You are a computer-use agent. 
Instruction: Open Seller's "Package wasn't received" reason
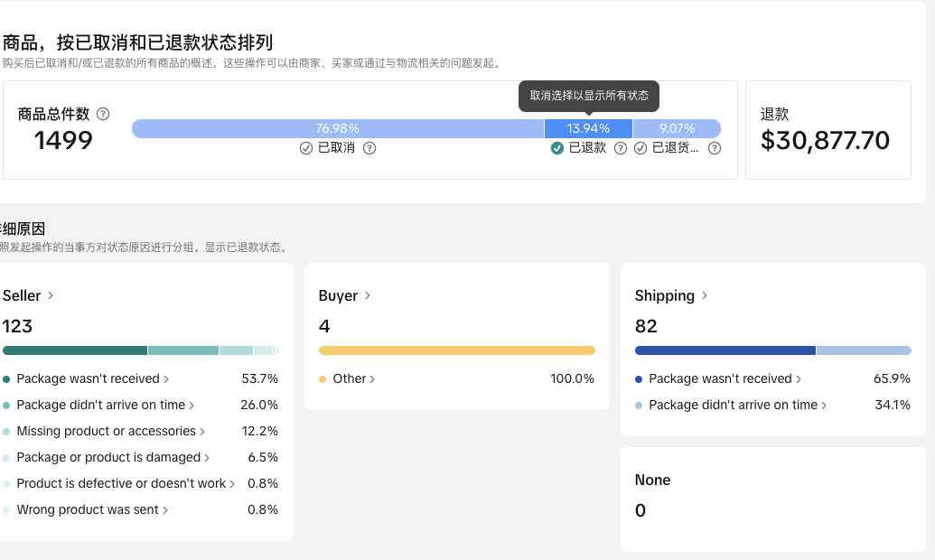point(92,378)
